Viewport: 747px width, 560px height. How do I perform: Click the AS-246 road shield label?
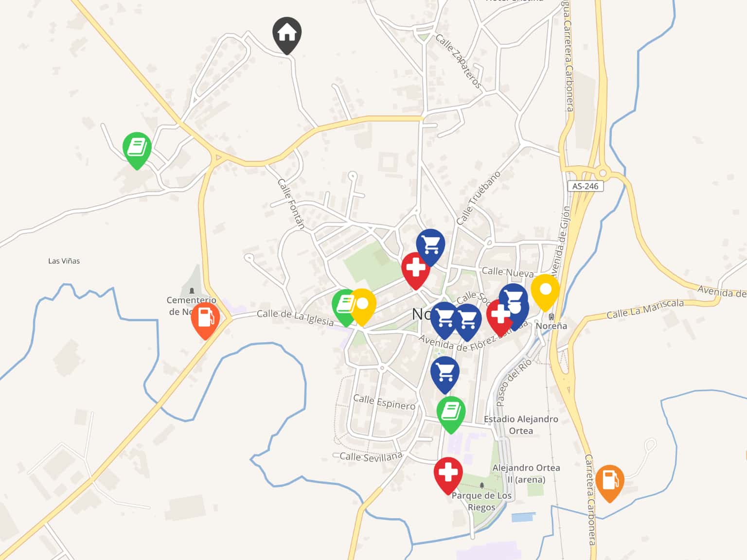click(586, 186)
